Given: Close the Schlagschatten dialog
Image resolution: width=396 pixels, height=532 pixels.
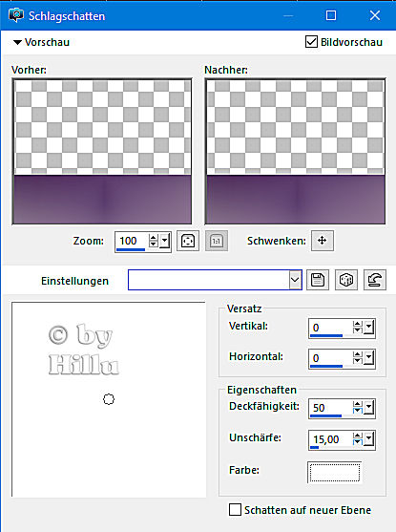Looking at the screenshot, I should 375,15.
